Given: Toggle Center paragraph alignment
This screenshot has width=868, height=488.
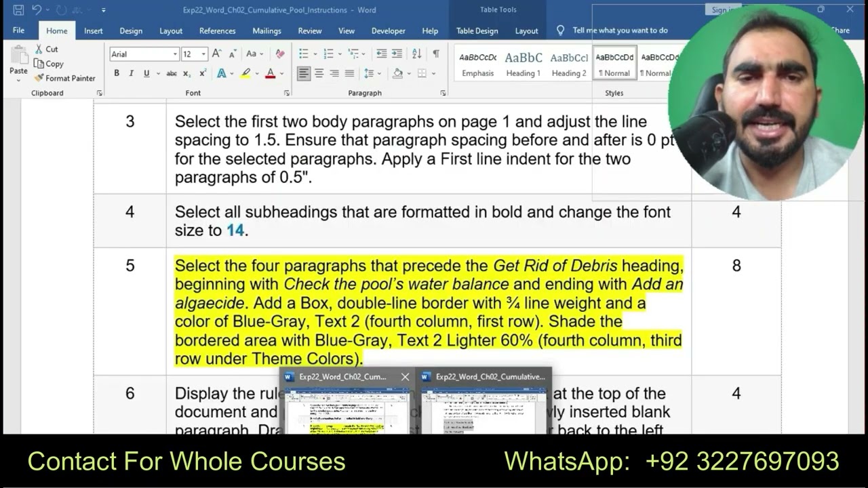Looking at the screenshot, I should pyautogui.click(x=319, y=73).
